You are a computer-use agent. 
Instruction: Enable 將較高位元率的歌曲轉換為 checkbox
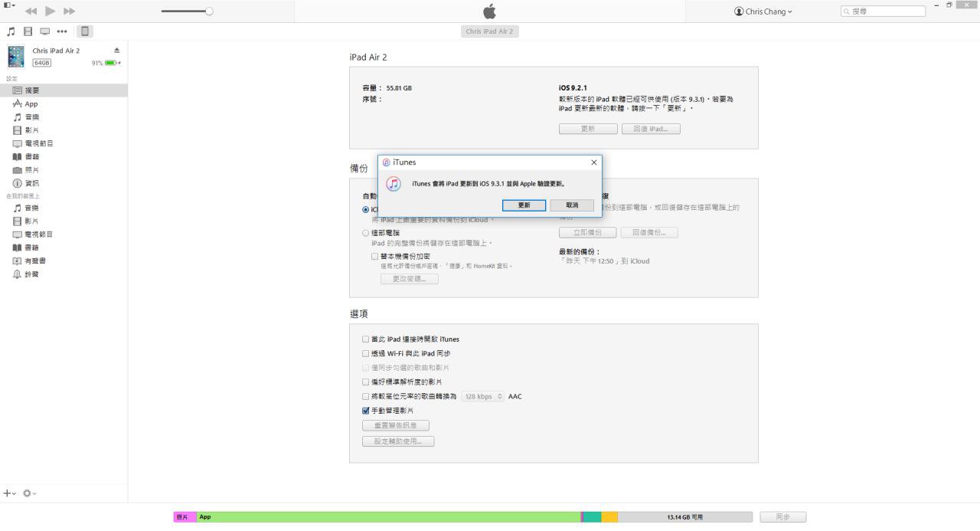[x=365, y=396]
